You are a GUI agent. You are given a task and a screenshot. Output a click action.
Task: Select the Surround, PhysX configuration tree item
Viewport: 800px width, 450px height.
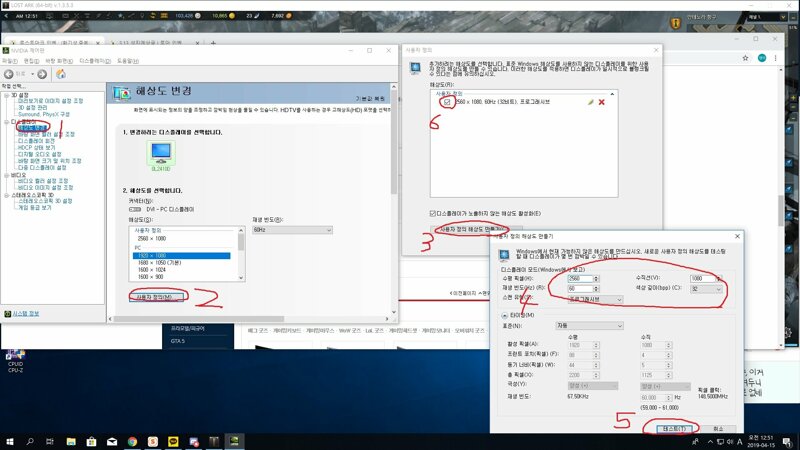[44, 114]
